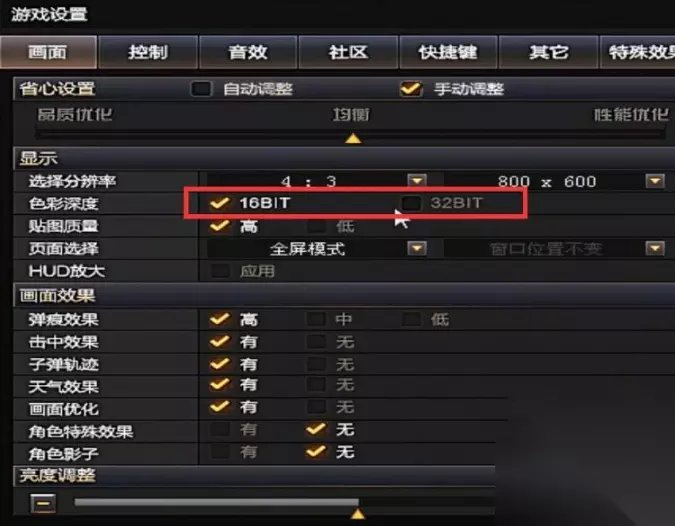This screenshot has width=675, height=526.
Task: Disable 天气效果 by selecting 无
Action: point(316,384)
